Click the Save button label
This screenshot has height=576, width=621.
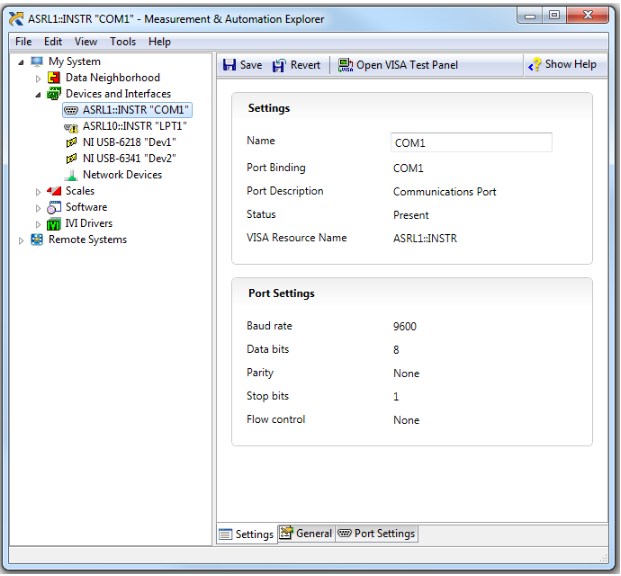tap(251, 65)
